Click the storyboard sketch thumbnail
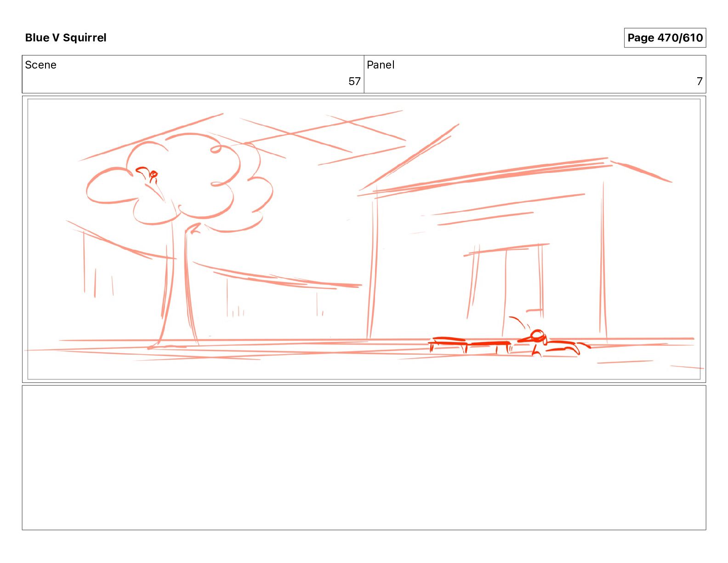The height and width of the screenshot is (563, 728). point(364,239)
